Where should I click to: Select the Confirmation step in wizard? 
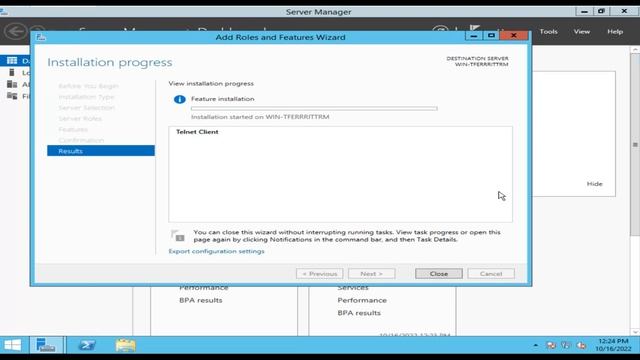pyautogui.click(x=81, y=140)
